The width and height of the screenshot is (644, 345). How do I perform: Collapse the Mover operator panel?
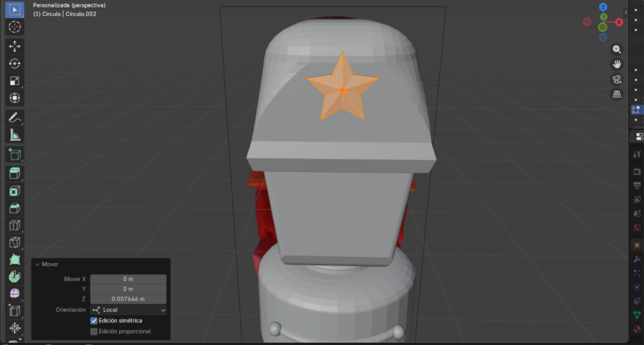[x=38, y=264]
